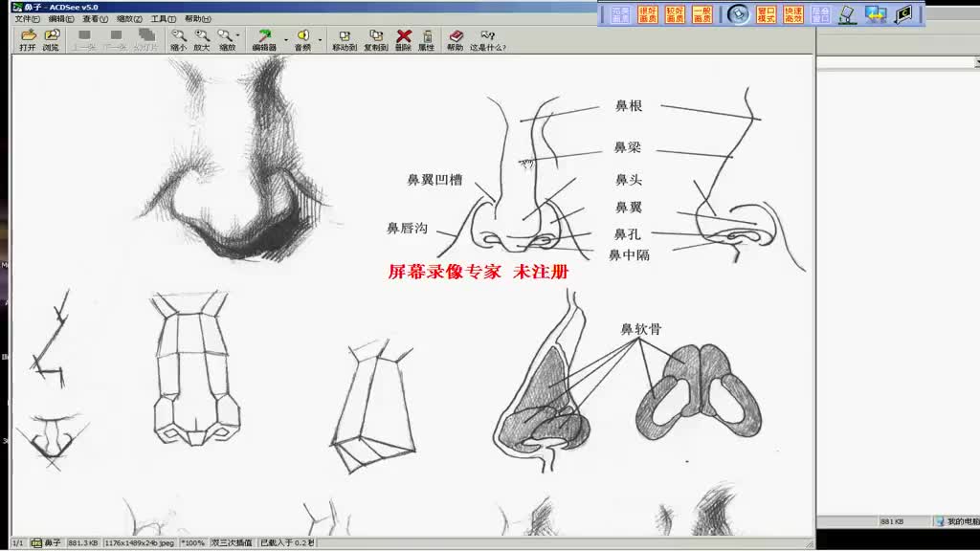Viewport: 980px width, 551px height.
Task: Click the 快速高效 button in floating bar
Action: pyautogui.click(x=793, y=14)
